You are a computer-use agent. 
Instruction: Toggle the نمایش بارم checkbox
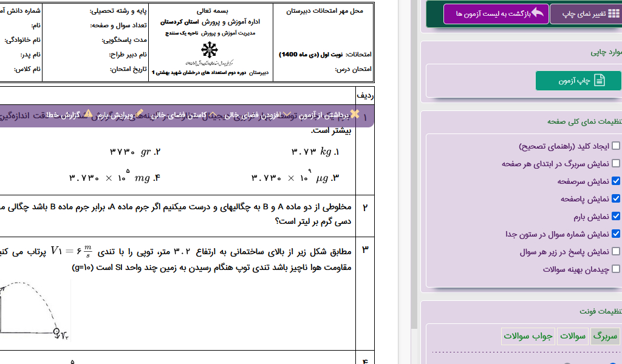pos(616,216)
